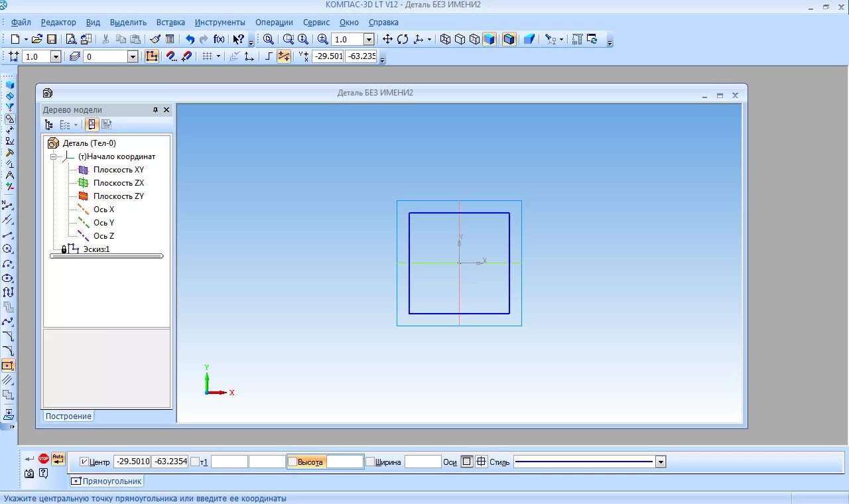Redo the undone action

pos(204,39)
